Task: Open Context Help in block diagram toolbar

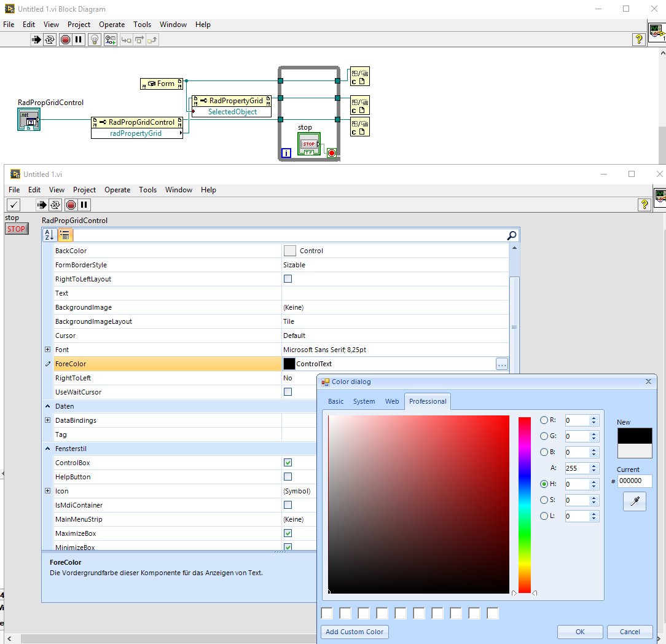Action: 639,39
